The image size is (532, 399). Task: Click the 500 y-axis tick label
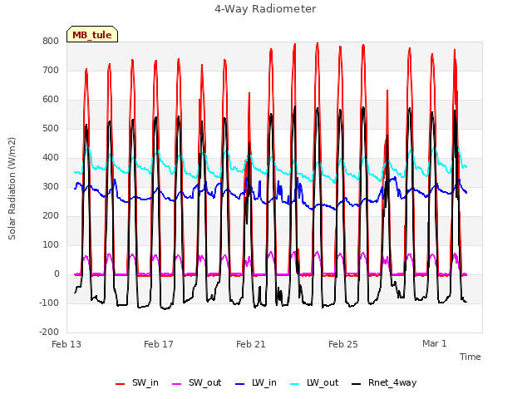(x=51, y=129)
